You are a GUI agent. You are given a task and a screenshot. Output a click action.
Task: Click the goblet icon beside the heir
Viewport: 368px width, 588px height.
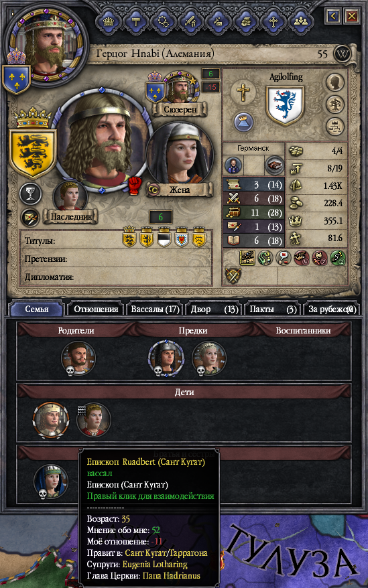[x=29, y=193]
